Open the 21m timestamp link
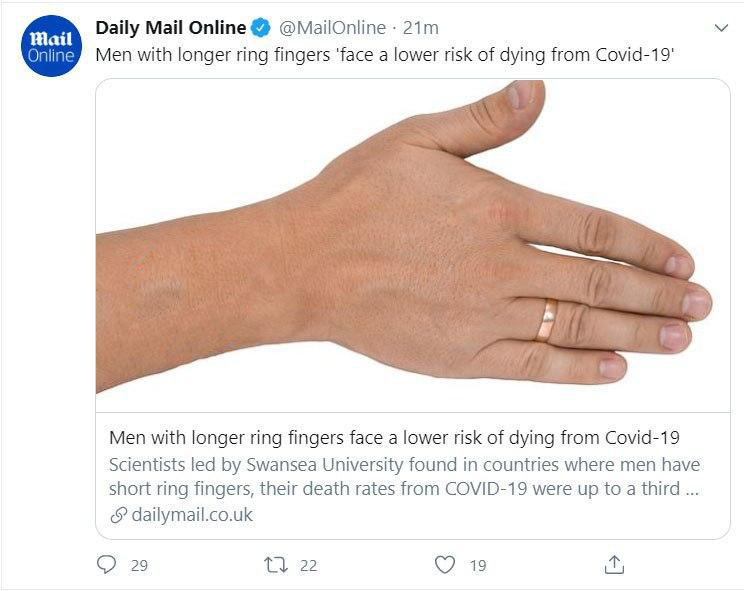 [x=421, y=28]
